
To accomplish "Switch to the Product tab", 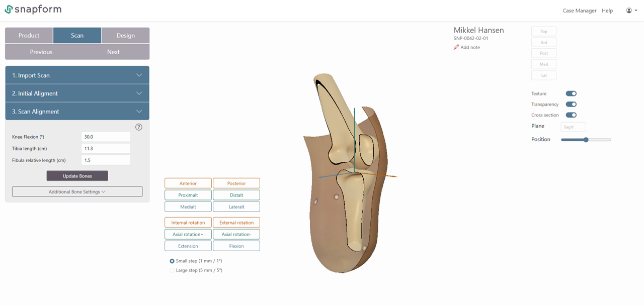I will 29,36.
